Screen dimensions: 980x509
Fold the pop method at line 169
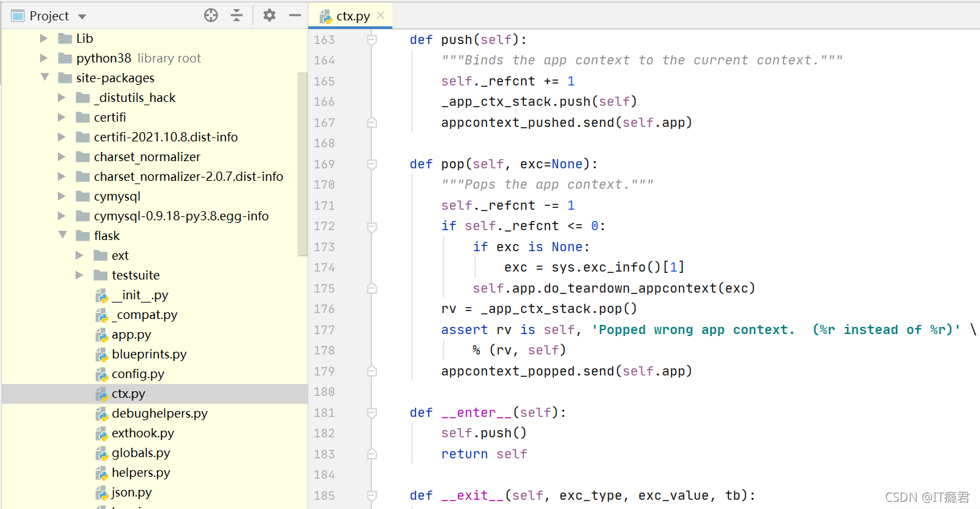(371, 164)
